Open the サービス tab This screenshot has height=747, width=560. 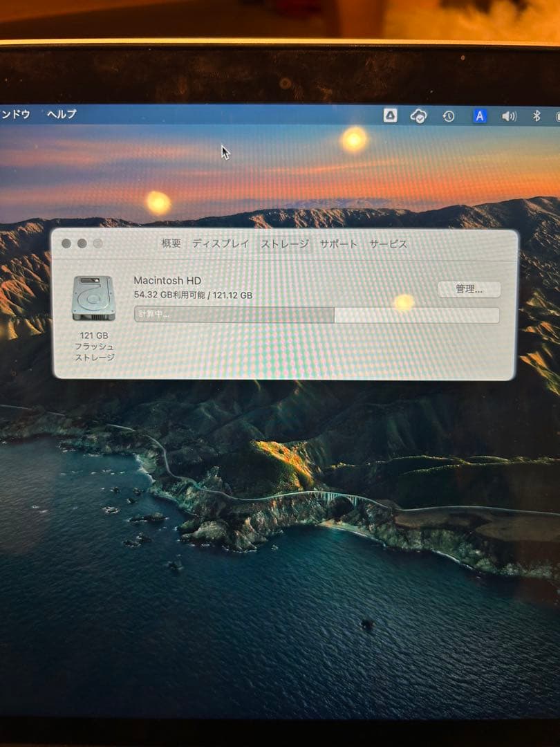[387, 243]
